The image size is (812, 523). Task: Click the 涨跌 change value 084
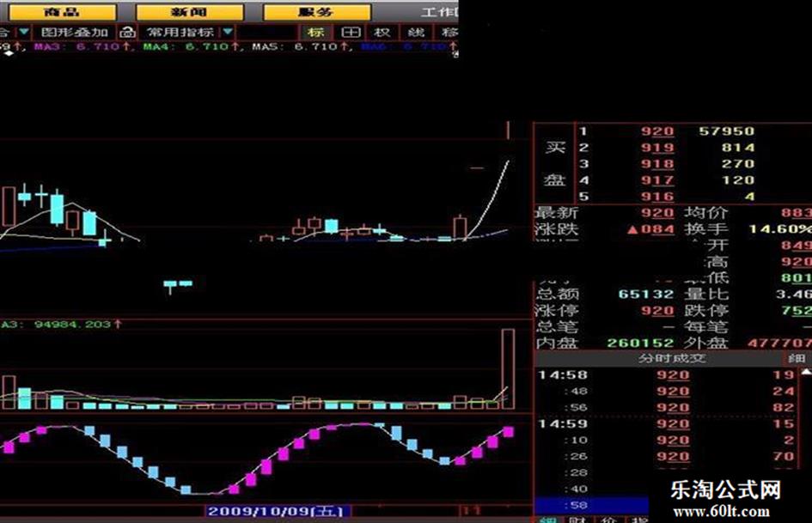coord(650,229)
